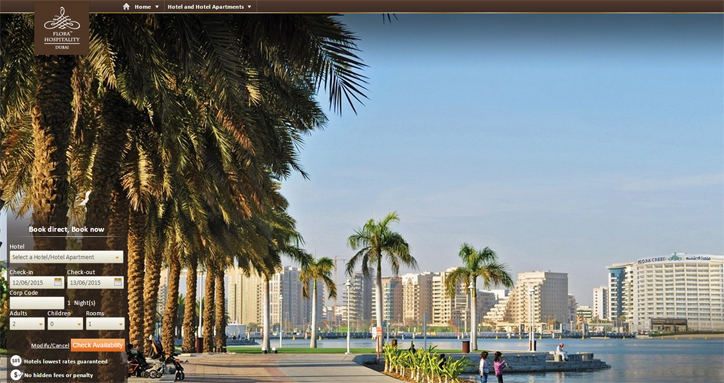This screenshot has width=724, height=383.
Task: Focus the Corp Code input box
Action: click(37, 303)
